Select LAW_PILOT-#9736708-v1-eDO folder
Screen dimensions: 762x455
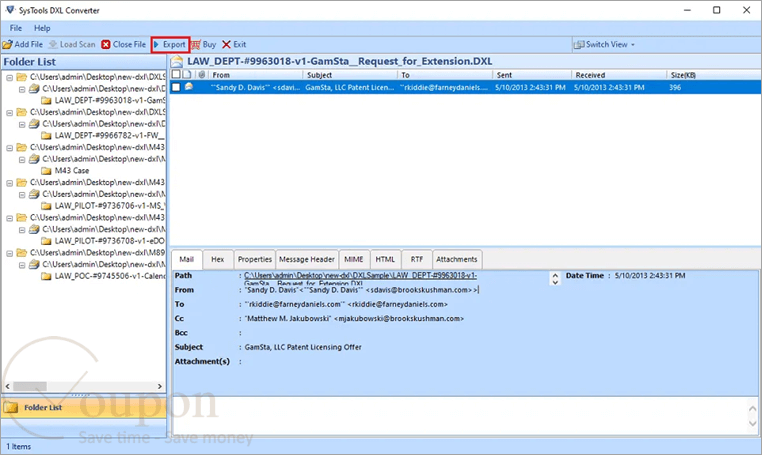pos(109,241)
